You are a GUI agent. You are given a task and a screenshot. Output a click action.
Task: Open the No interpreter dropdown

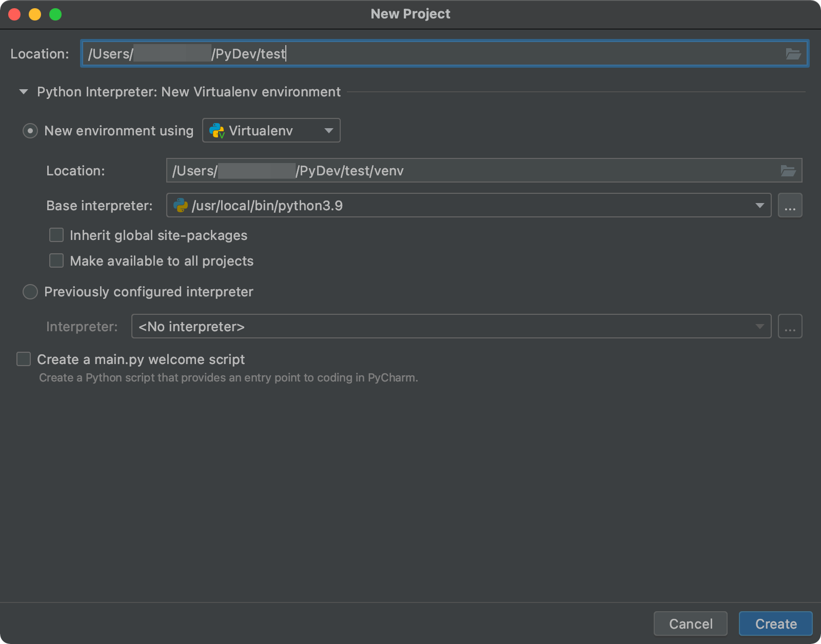click(451, 327)
